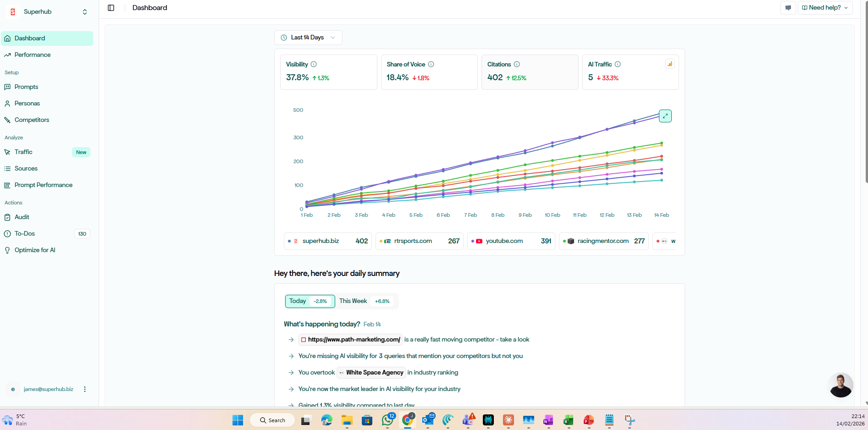Select the AI Traffic metric card

tap(630, 72)
